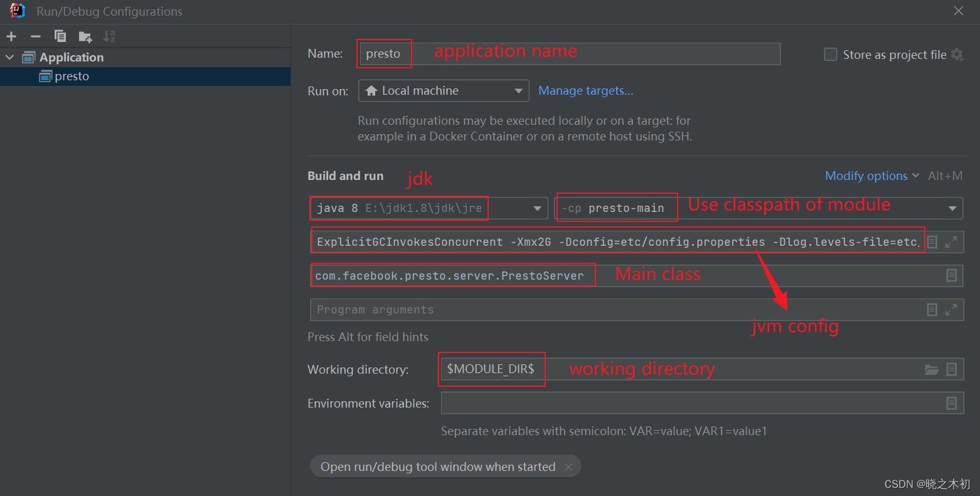This screenshot has height=496, width=980.
Task: Focus the Name field containing presto
Action: pos(569,54)
